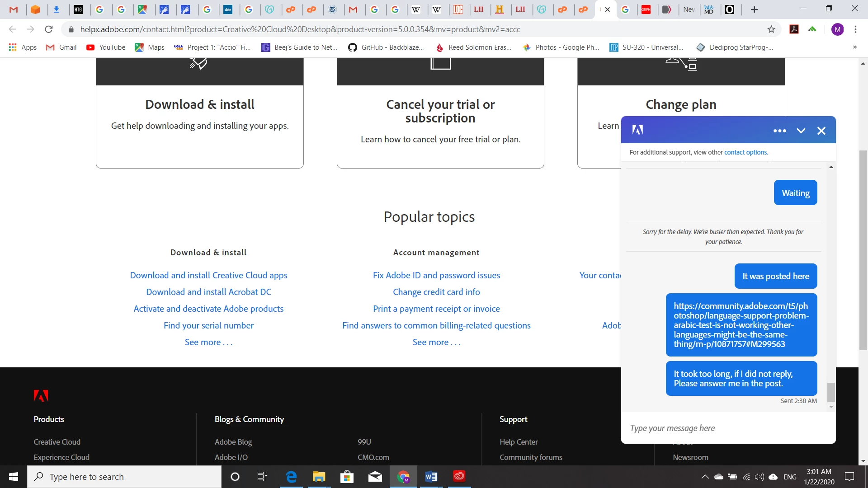The width and height of the screenshot is (868, 488).
Task: Open Microsoft Word from taskbar
Action: [x=431, y=476]
